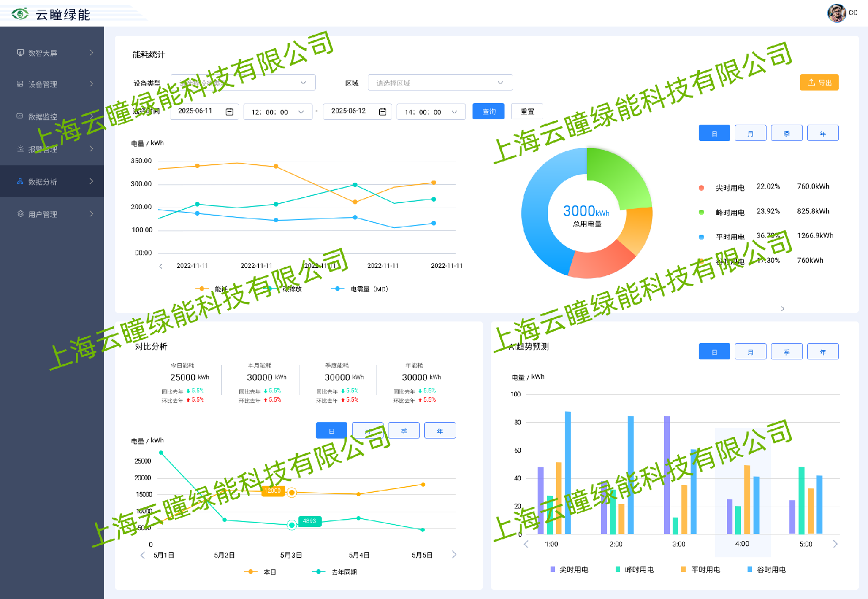Open the start date calendar icon
This screenshot has width=868, height=599.
(229, 112)
